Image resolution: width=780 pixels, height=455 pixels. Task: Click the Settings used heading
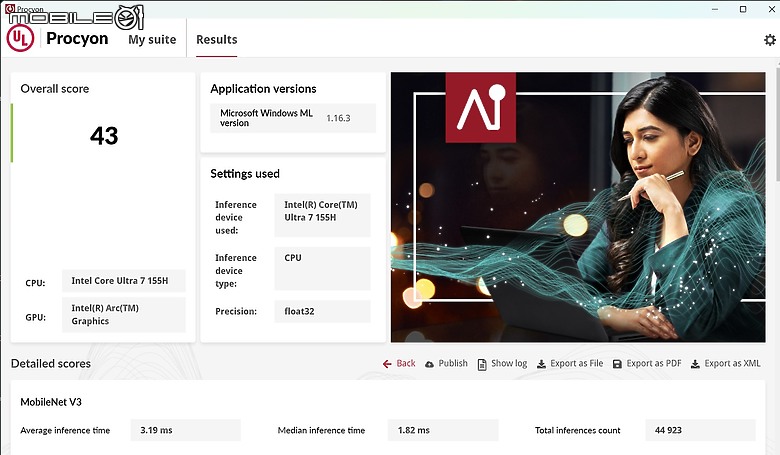[245, 174]
